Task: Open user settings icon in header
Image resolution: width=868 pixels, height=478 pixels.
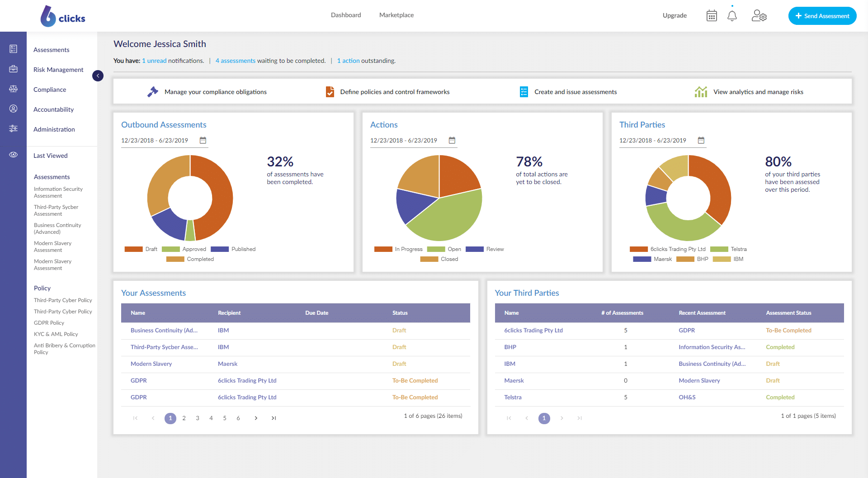Action: [759, 16]
